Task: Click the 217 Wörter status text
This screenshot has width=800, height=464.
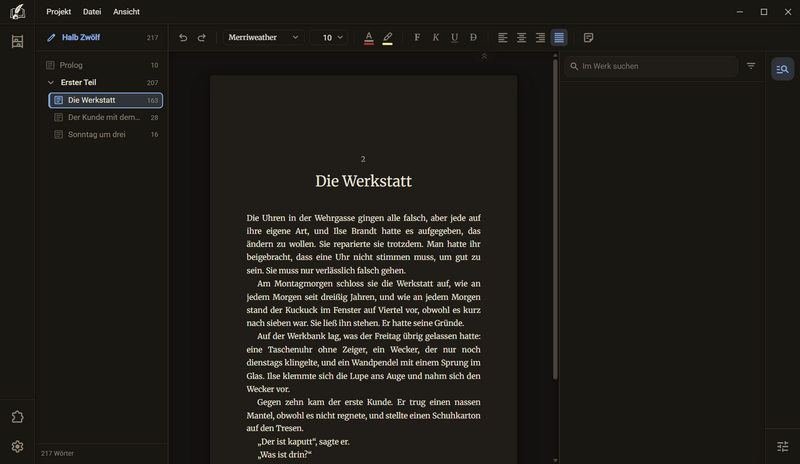Action: pos(57,453)
